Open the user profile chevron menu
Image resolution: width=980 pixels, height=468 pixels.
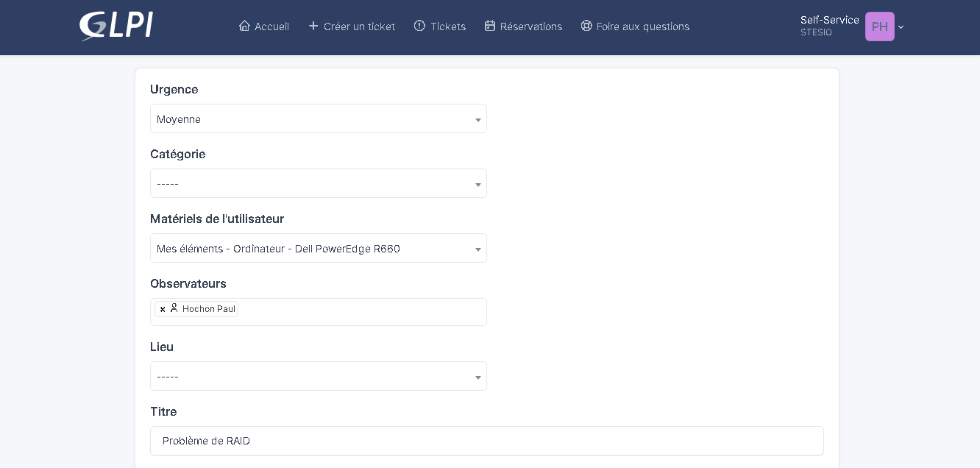click(901, 27)
